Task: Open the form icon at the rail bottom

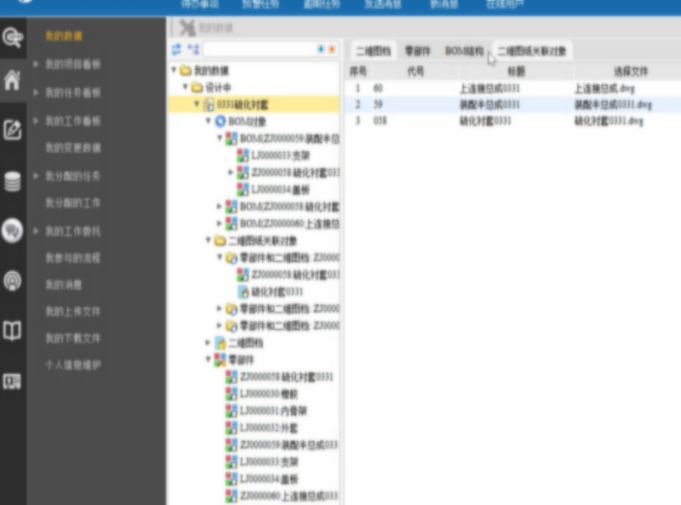Action: click(12, 381)
